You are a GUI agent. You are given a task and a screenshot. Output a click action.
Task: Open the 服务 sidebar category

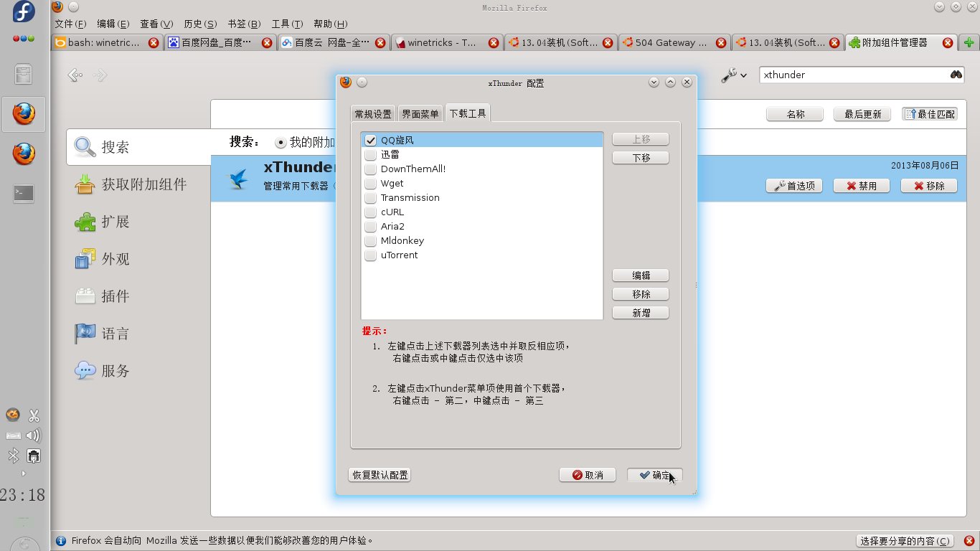[x=138, y=371]
